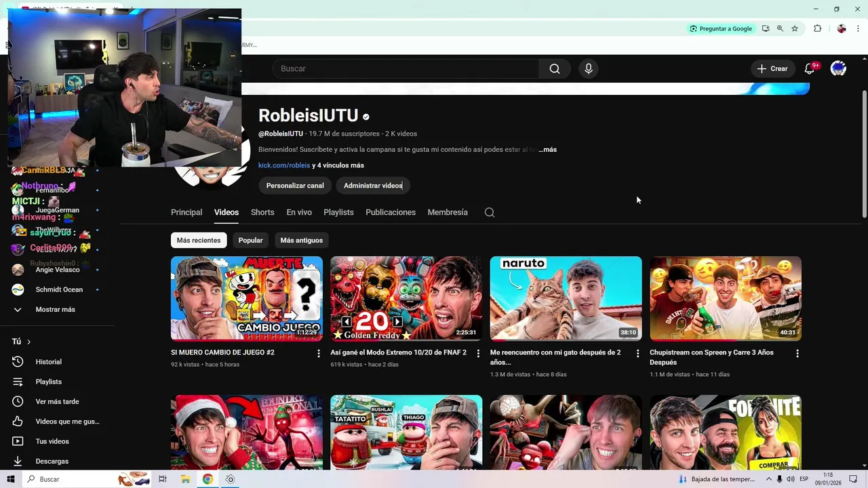Select the Popular filter chip
This screenshot has height=488, width=868.
tap(250, 241)
